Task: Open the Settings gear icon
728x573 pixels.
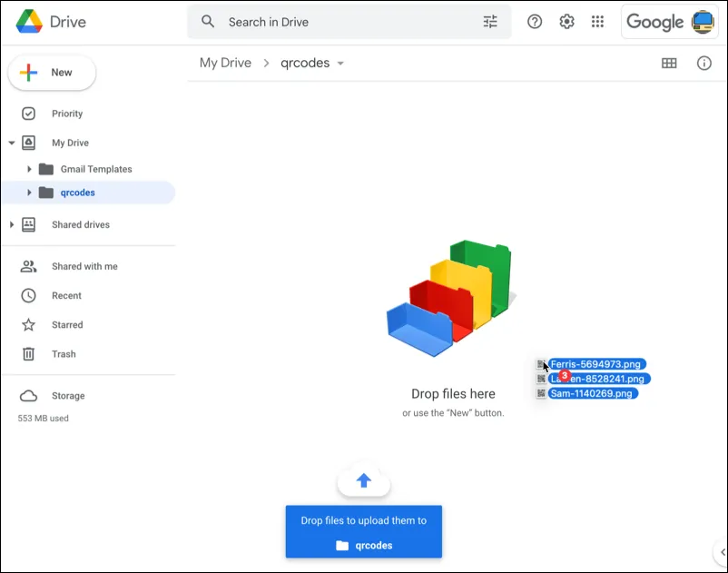Action: pos(566,22)
